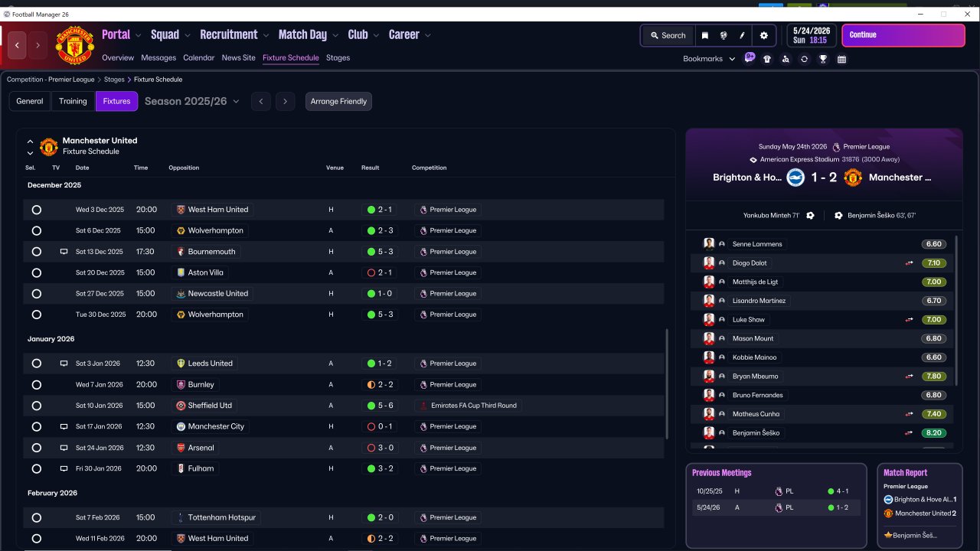980x551 pixels.
Task: Open the bookmark icon beside Search
Action: [x=704, y=35]
